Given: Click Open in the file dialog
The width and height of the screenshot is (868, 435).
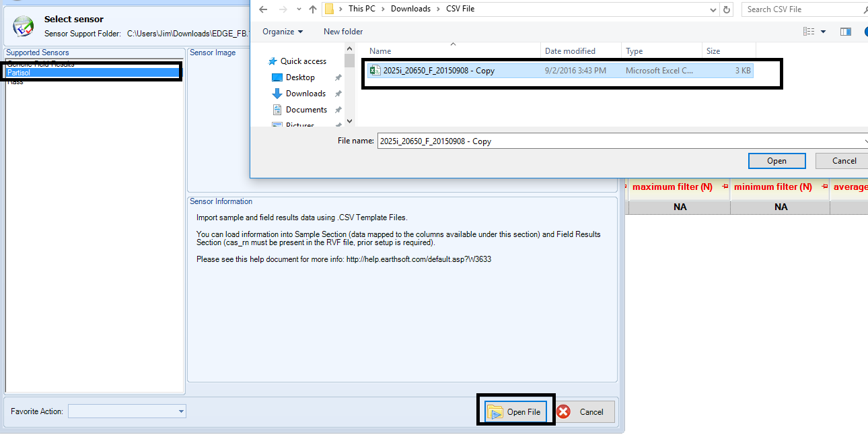Looking at the screenshot, I should 776,161.
